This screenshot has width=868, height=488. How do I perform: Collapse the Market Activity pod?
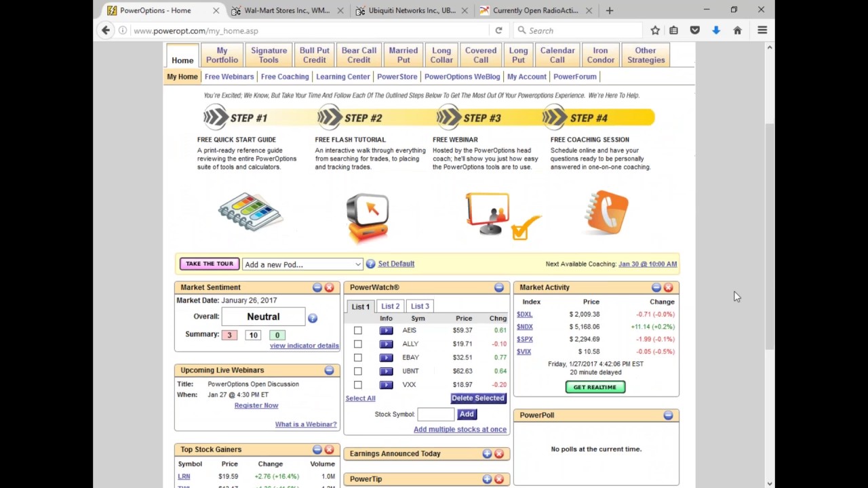[x=656, y=287]
